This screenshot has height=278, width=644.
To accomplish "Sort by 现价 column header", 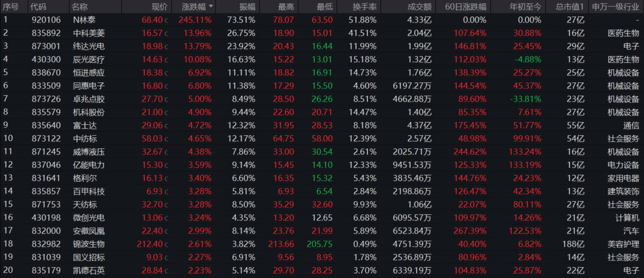I will point(159,7).
